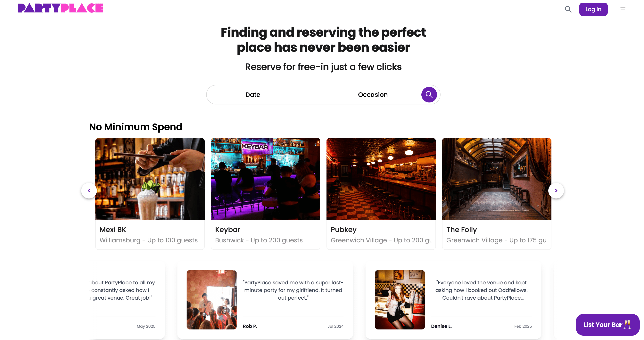Click the purple search button in search bar
This screenshot has height=340, width=644.
click(x=429, y=95)
